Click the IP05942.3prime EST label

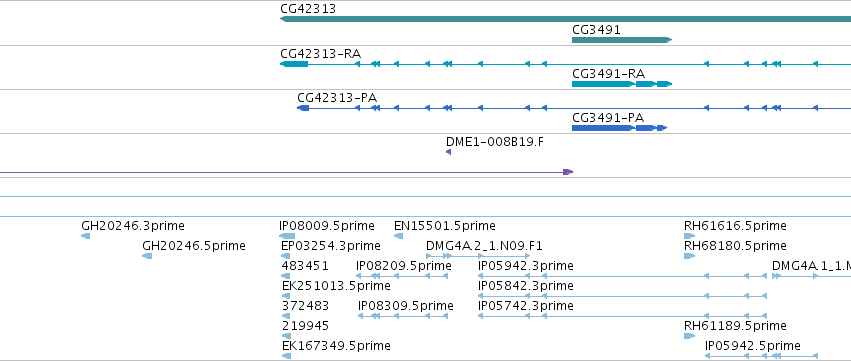pos(525,266)
